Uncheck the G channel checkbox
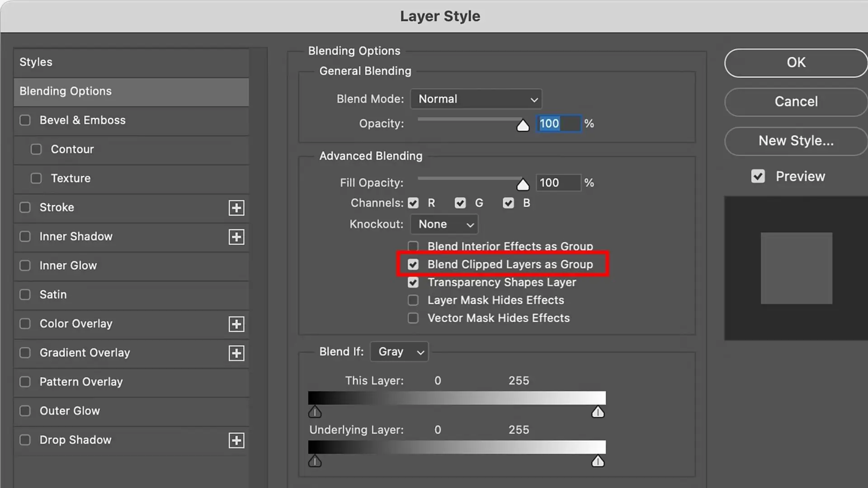Screen dimensions: 868x488 tap(460, 203)
